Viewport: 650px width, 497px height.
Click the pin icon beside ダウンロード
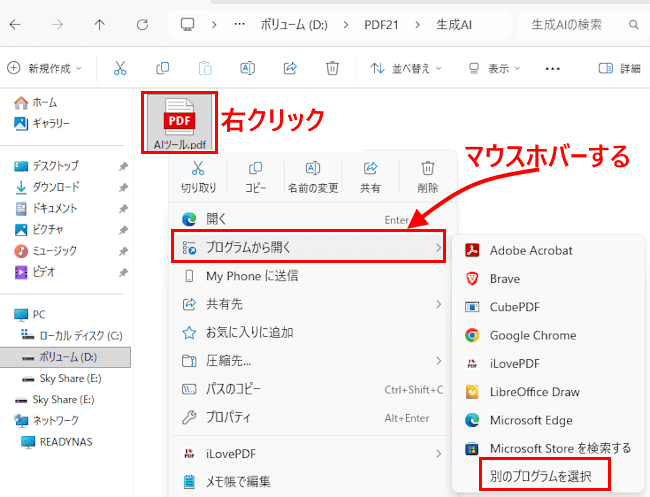[x=123, y=187]
